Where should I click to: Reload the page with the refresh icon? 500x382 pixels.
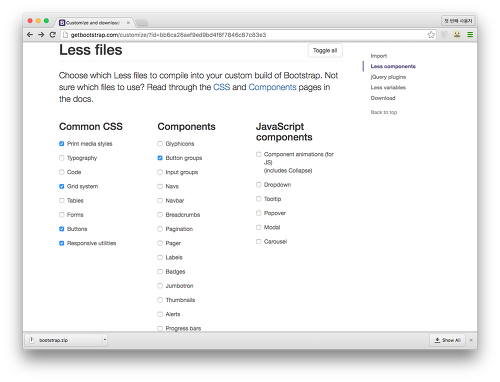coord(52,35)
